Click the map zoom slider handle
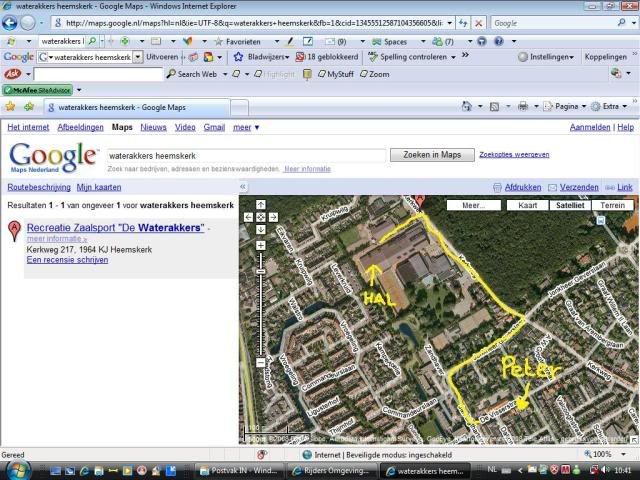The image size is (640, 480). pos(261,271)
